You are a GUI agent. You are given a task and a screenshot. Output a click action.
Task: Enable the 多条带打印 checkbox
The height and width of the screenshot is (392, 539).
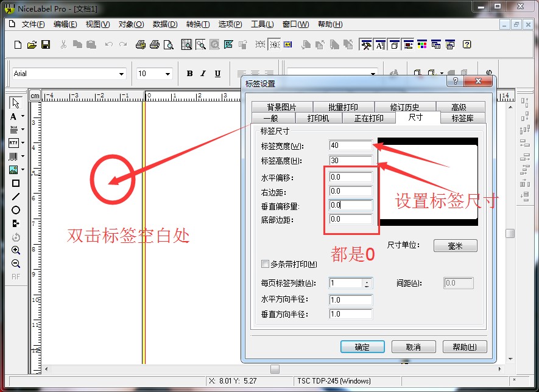(265, 264)
